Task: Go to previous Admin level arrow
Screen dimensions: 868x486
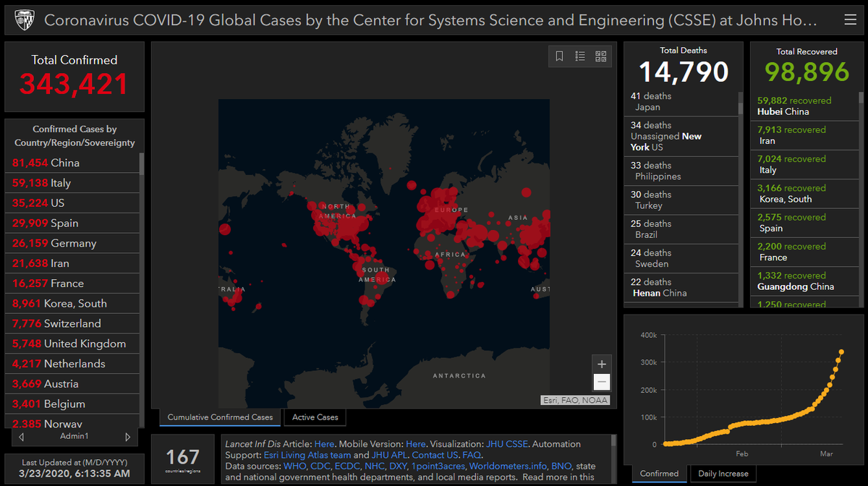Action: pos(21,437)
